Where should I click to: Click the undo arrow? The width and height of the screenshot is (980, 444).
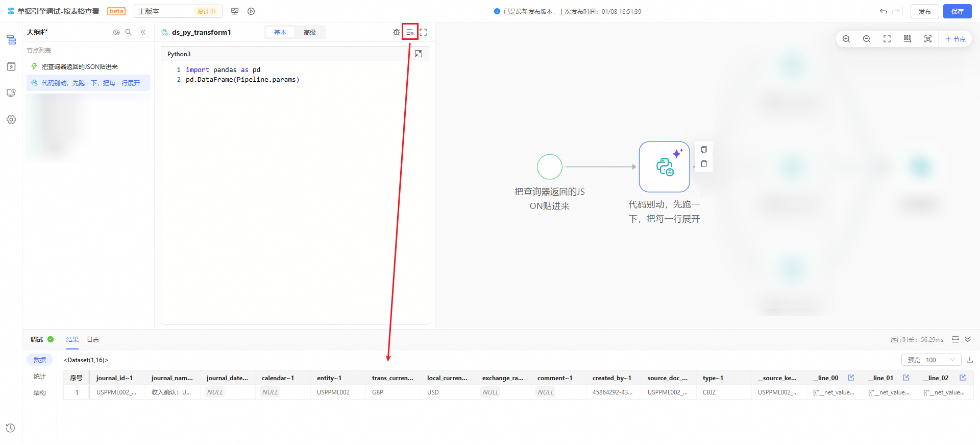884,11
